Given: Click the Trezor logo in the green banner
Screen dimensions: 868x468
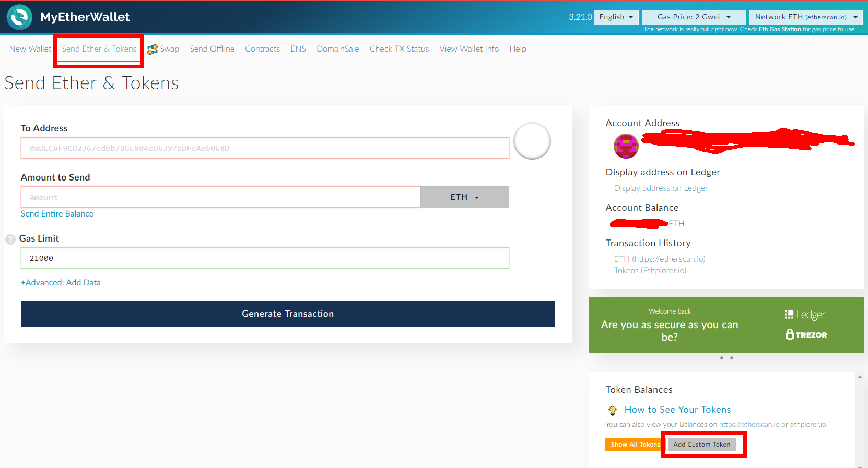Looking at the screenshot, I should click(806, 334).
